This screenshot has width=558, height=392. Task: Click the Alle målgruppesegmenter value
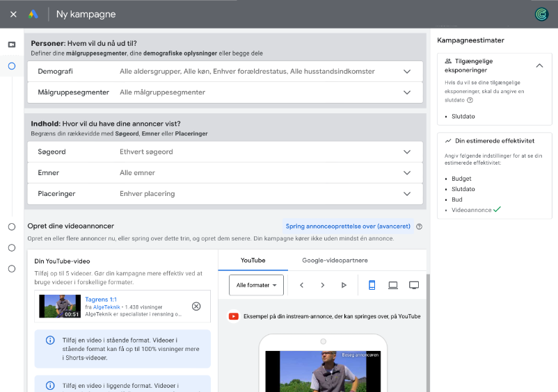(162, 92)
